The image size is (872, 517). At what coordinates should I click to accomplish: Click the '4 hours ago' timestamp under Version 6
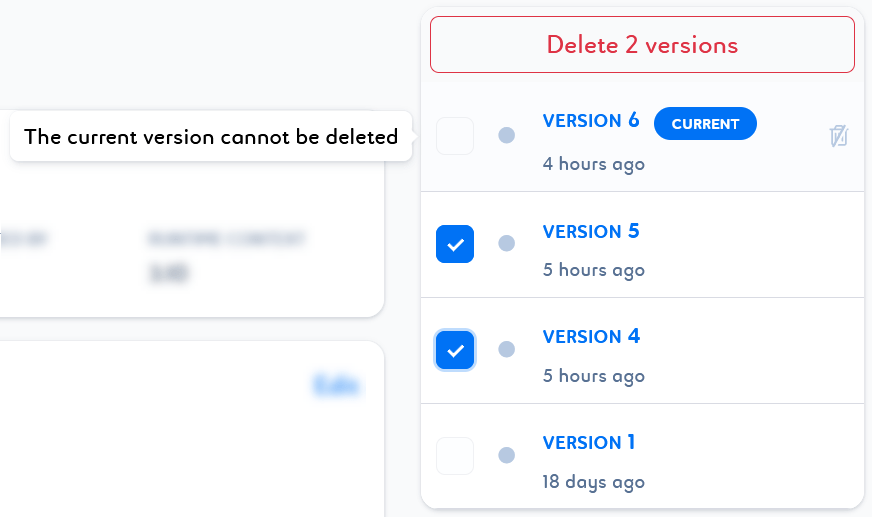point(593,164)
